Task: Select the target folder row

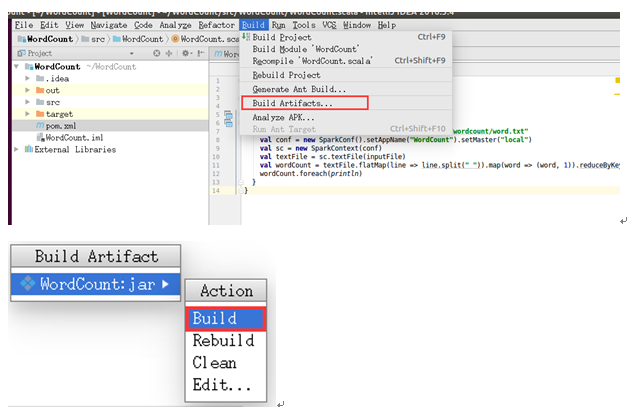Action: (x=110, y=114)
